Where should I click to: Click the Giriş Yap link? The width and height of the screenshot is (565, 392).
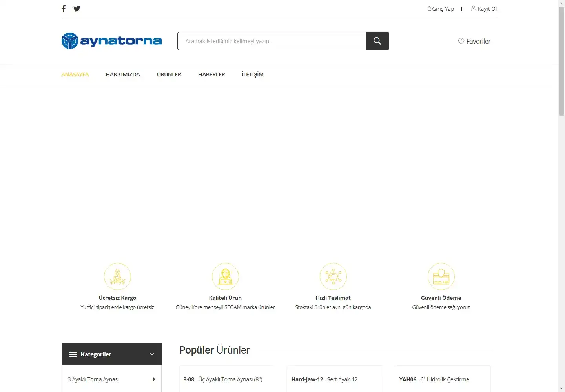pos(443,9)
